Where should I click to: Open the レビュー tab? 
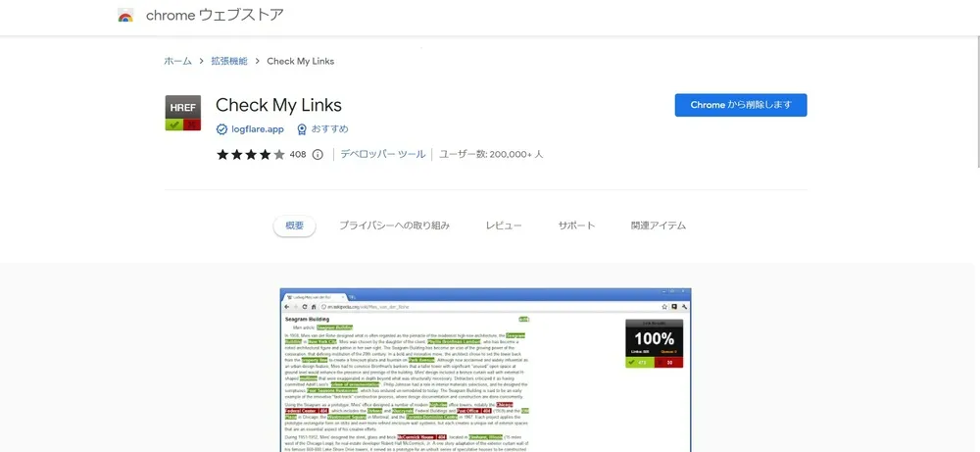click(504, 226)
